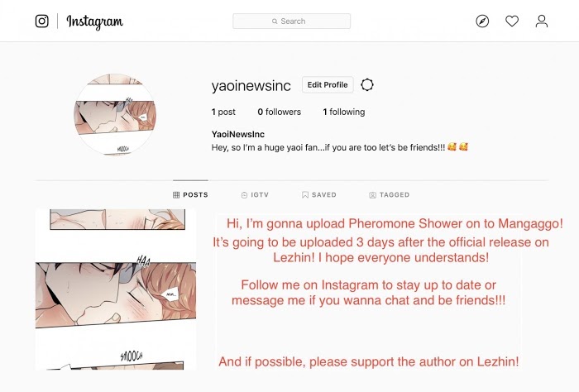Switch to the POSTS tab

click(x=190, y=195)
